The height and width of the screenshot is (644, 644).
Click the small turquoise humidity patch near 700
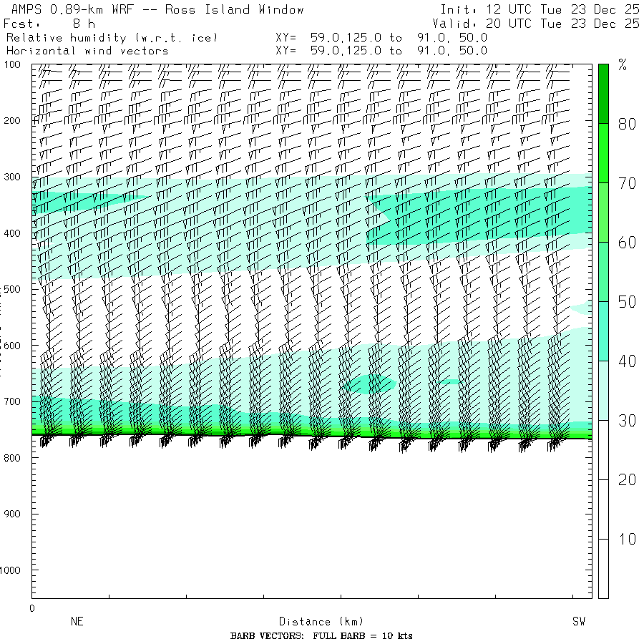tap(369, 384)
